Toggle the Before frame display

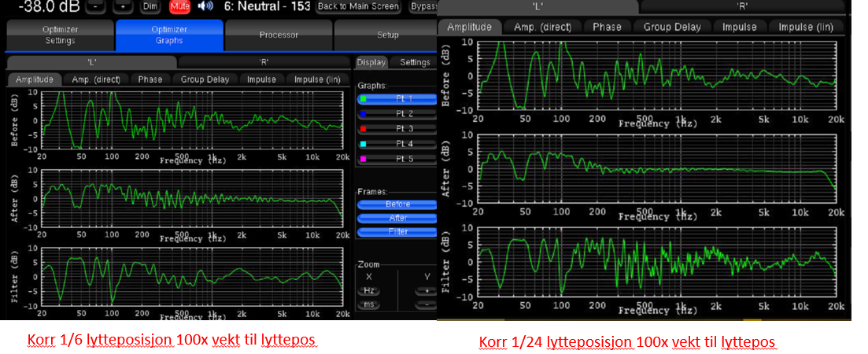(x=397, y=204)
